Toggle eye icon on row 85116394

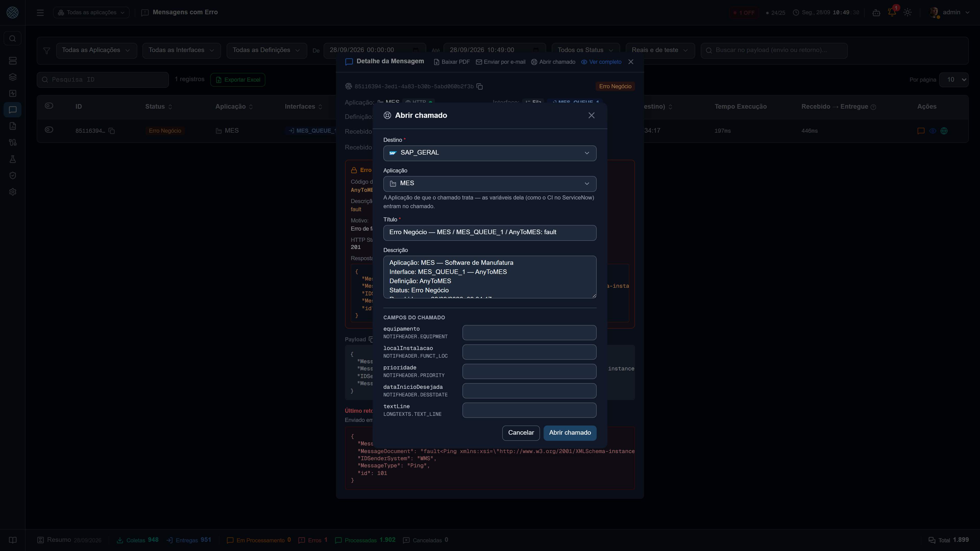(49, 130)
